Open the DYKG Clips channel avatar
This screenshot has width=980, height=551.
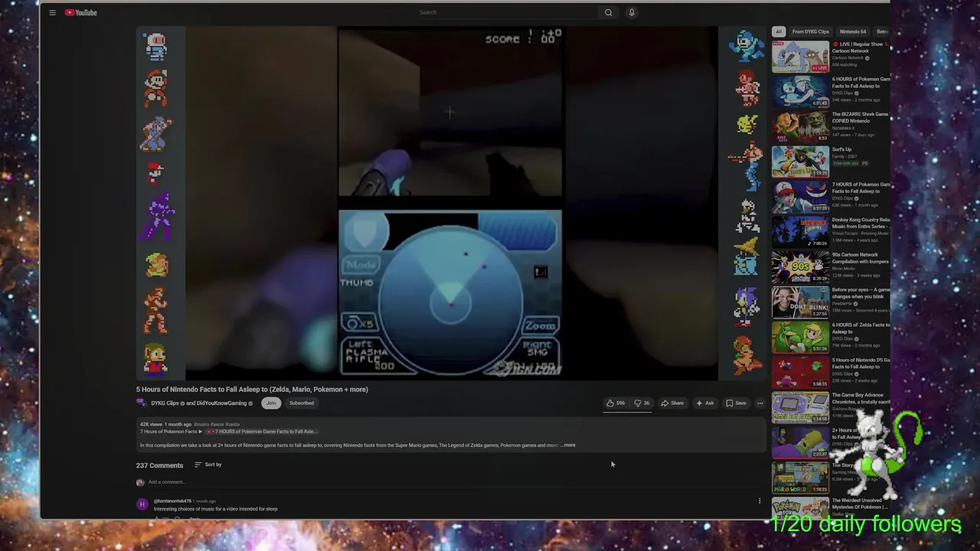click(x=142, y=403)
